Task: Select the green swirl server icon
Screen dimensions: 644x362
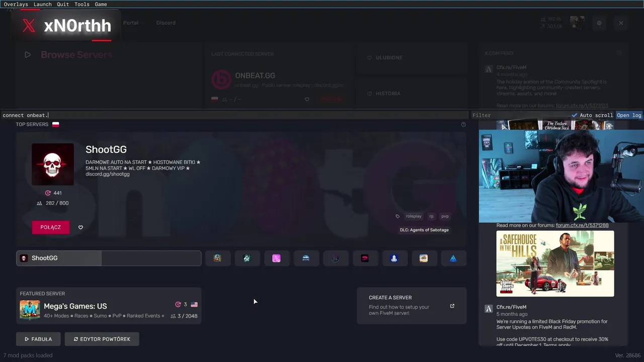Action: [247, 258]
